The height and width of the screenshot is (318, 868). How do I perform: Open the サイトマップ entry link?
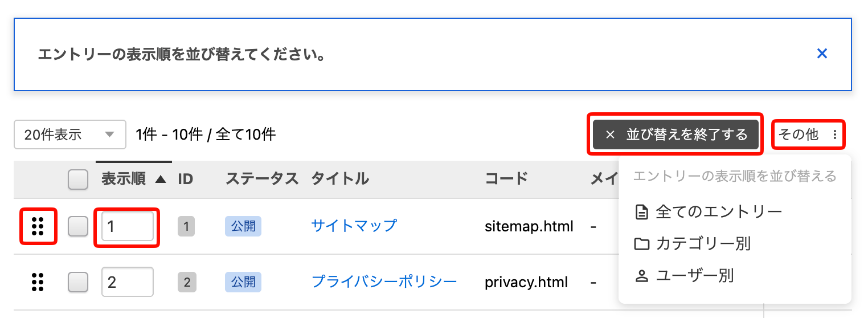(x=354, y=226)
